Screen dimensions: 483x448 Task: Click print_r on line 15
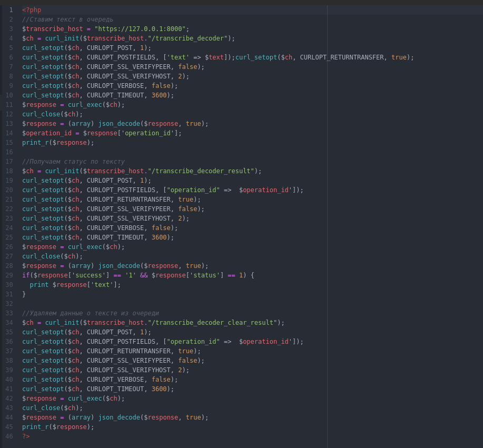[x=35, y=143]
